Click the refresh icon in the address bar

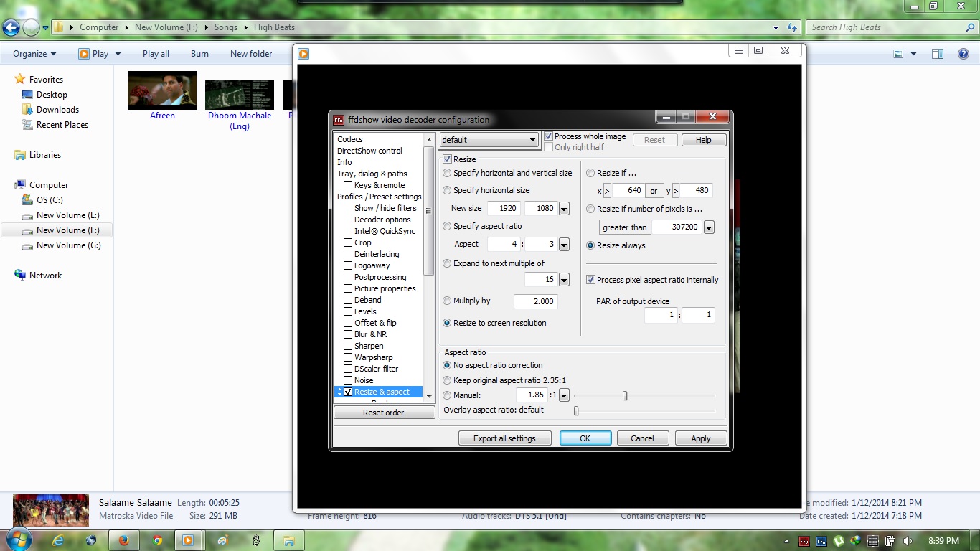point(791,27)
